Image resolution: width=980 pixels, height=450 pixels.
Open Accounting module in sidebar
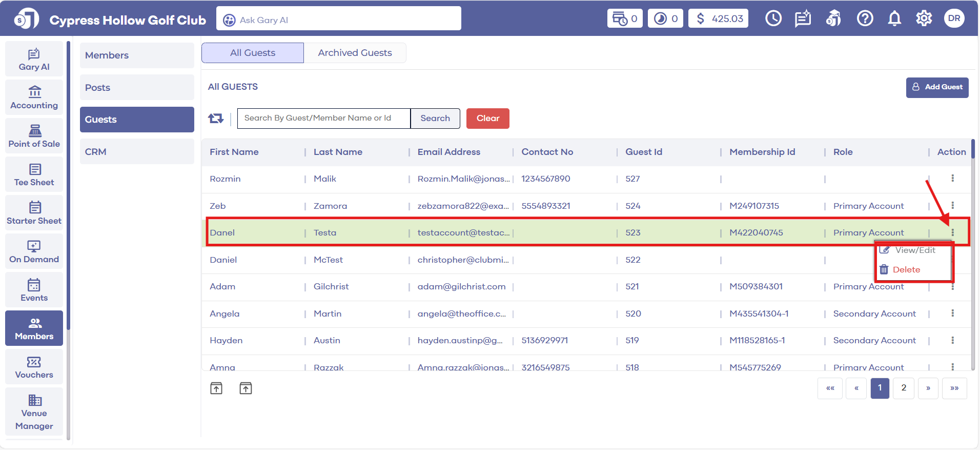(x=34, y=97)
